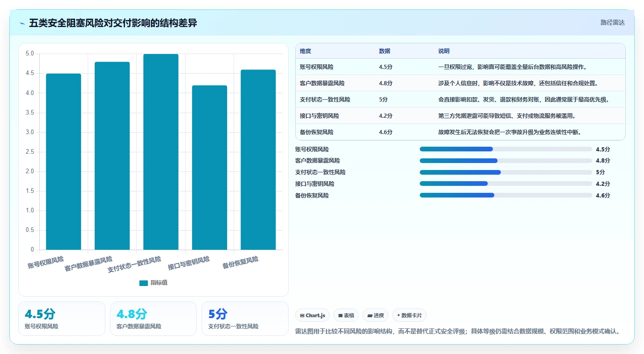Open the 4.8分 客户数据暴露风险 data card
The image size is (644, 354).
(x=153, y=319)
